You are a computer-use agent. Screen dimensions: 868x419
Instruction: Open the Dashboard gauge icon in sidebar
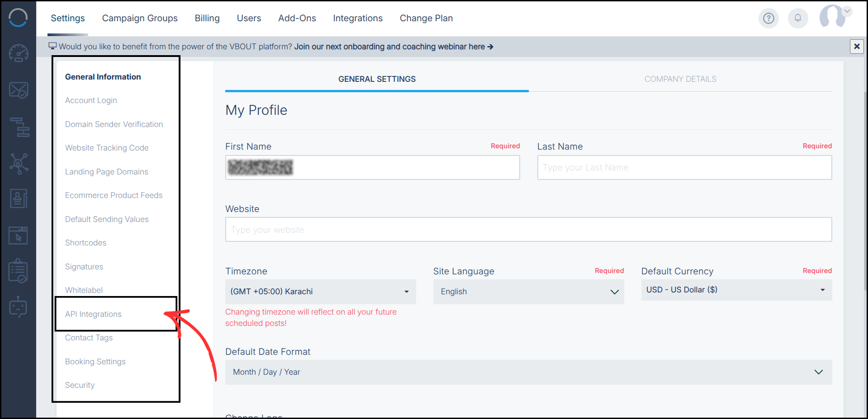click(x=18, y=53)
